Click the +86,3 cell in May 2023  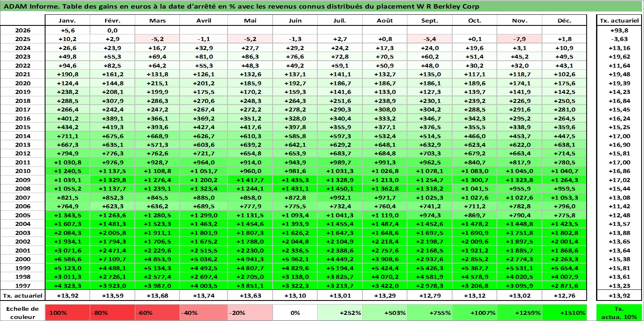point(250,57)
